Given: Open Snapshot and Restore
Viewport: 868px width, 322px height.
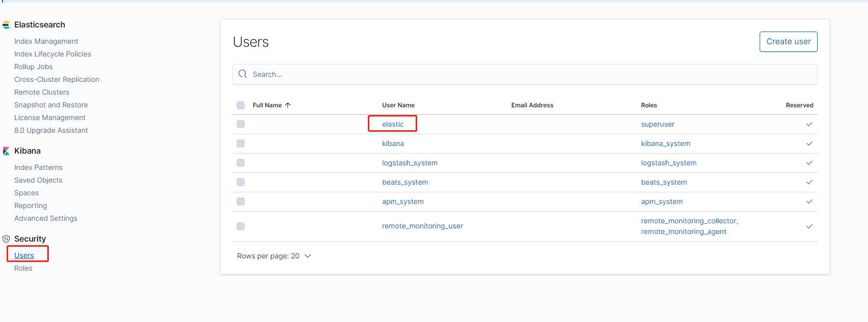Looking at the screenshot, I should coord(51,105).
